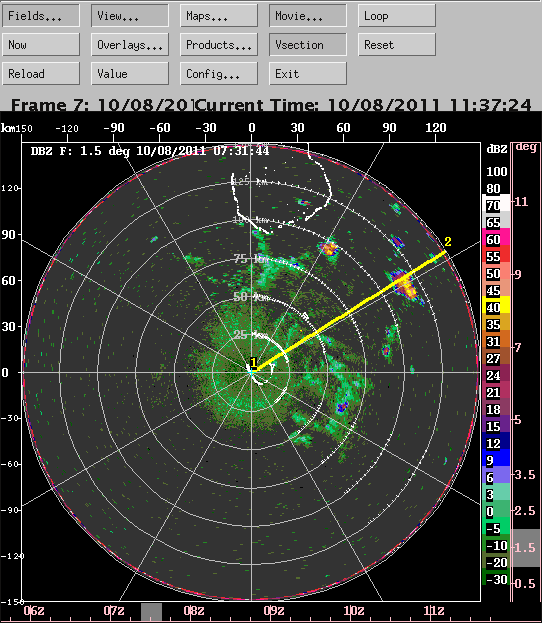542x623 pixels.
Task: Click vertical section endpoint 2 marker
Action: (x=448, y=242)
